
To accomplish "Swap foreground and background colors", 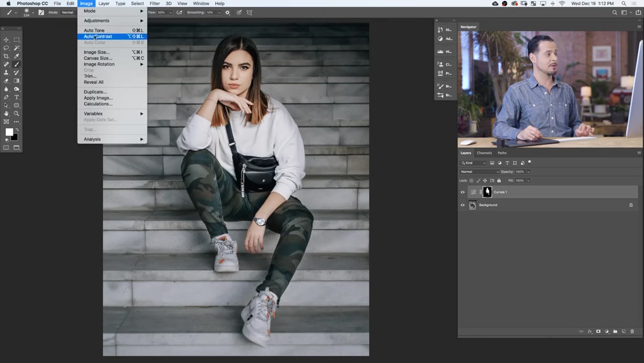I will [17, 129].
